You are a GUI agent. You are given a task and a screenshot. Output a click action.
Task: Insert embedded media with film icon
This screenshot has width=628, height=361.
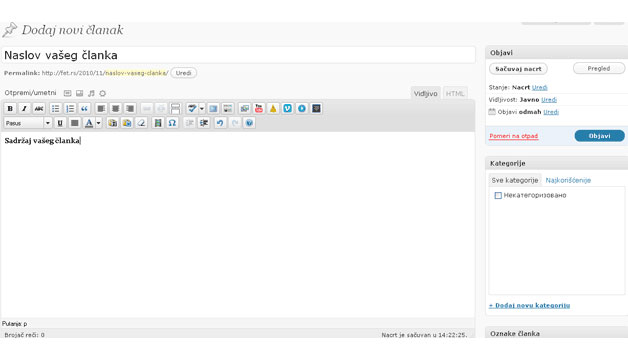(x=158, y=123)
